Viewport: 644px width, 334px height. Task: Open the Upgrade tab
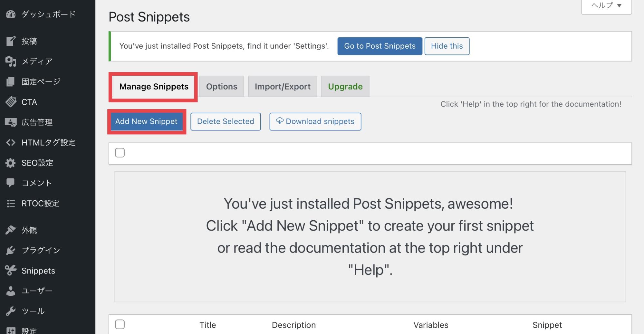click(345, 87)
